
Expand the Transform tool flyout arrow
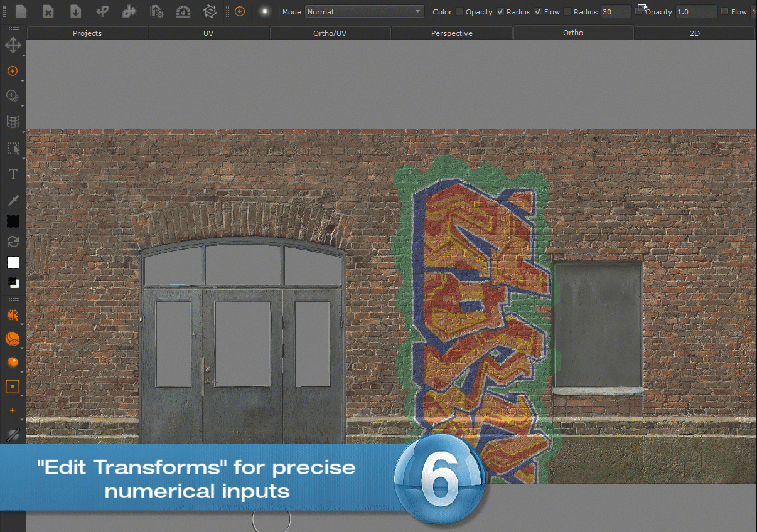pyautogui.click(x=23, y=55)
